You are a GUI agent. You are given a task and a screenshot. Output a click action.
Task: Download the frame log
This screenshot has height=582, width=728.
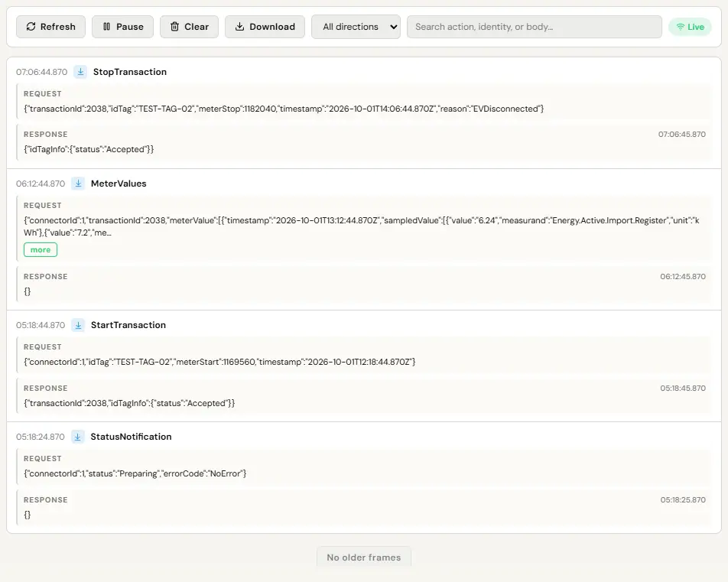(265, 27)
